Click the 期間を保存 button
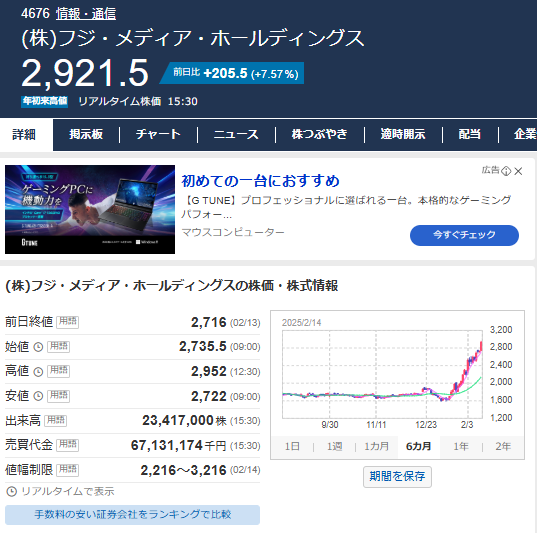 pyautogui.click(x=397, y=476)
